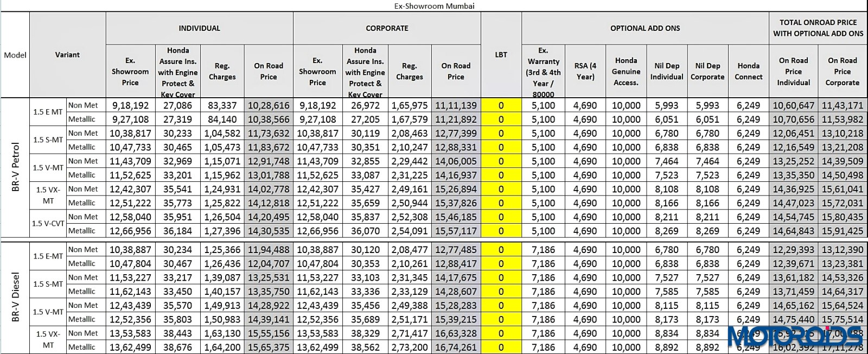
Task: Select the CORPORATE group header
Action: pyautogui.click(x=387, y=28)
